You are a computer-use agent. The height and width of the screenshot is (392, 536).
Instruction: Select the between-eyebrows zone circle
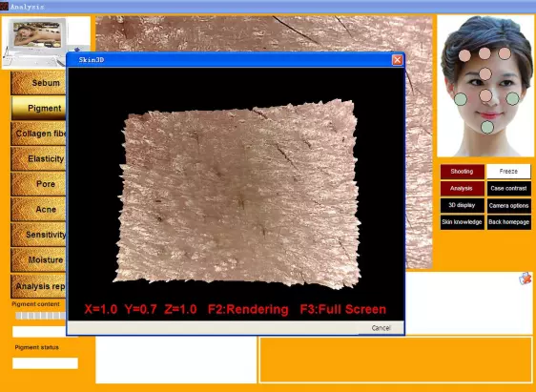point(485,73)
